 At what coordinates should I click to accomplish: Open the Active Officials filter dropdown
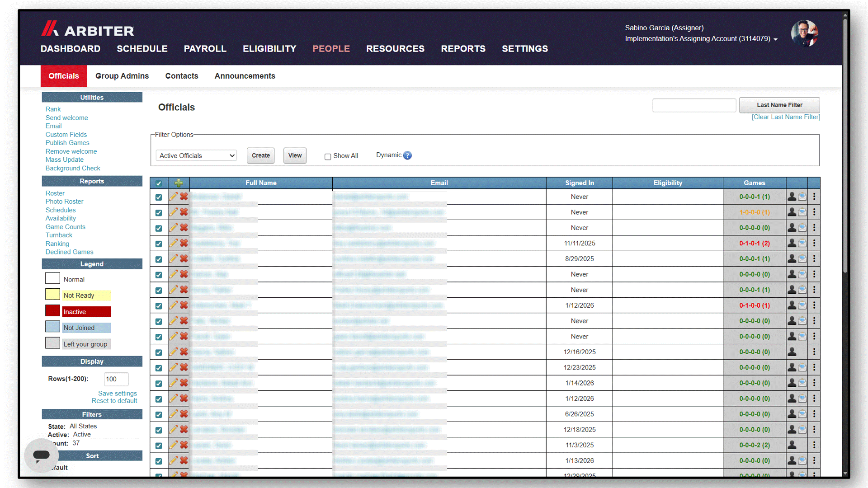click(x=196, y=155)
